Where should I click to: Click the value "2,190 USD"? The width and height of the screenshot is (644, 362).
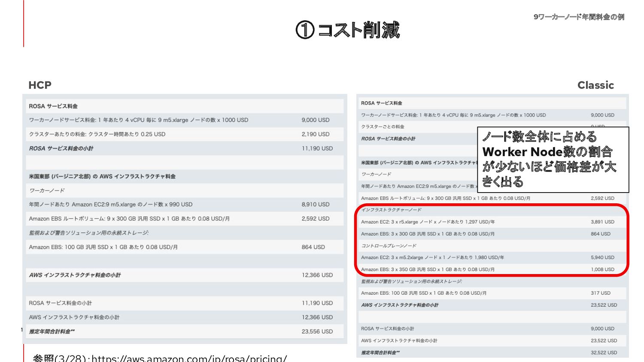point(315,134)
